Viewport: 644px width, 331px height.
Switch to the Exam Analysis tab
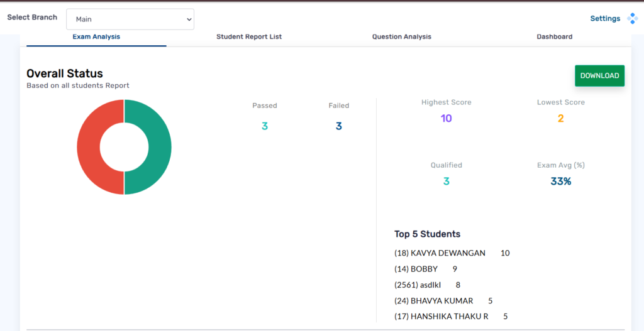point(96,37)
